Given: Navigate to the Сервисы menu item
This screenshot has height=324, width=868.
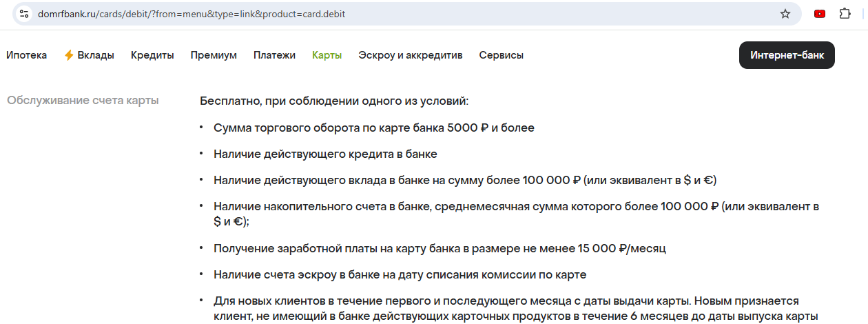Looking at the screenshot, I should coord(501,55).
